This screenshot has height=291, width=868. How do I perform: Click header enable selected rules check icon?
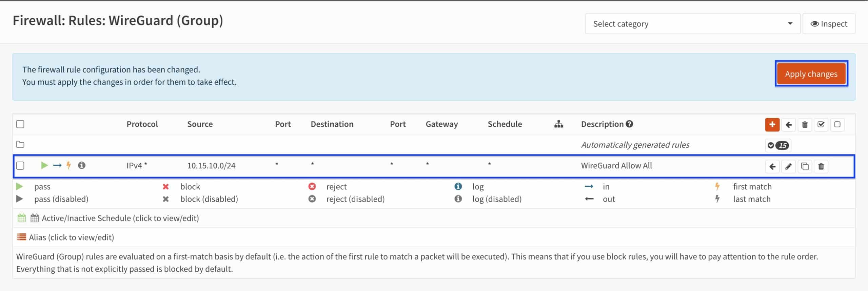point(821,124)
